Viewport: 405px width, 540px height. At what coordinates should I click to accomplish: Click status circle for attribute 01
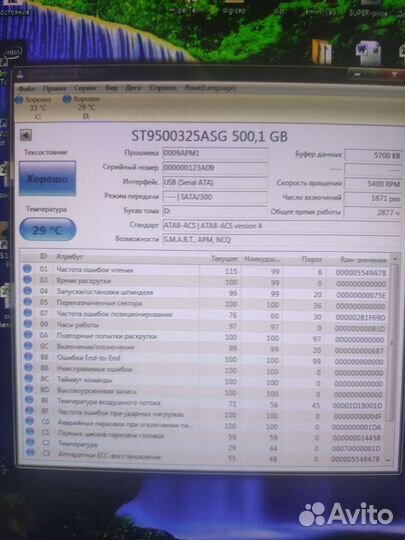tap(28, 268)
